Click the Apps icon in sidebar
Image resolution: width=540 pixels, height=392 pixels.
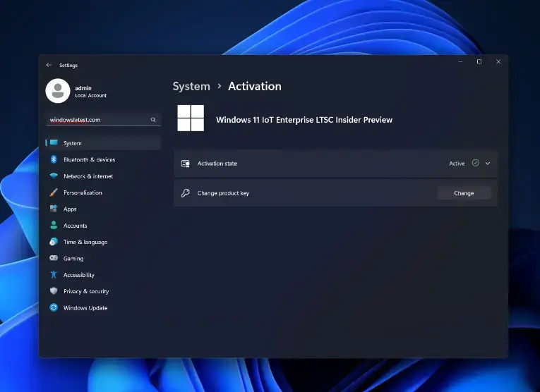pos(54,209)
